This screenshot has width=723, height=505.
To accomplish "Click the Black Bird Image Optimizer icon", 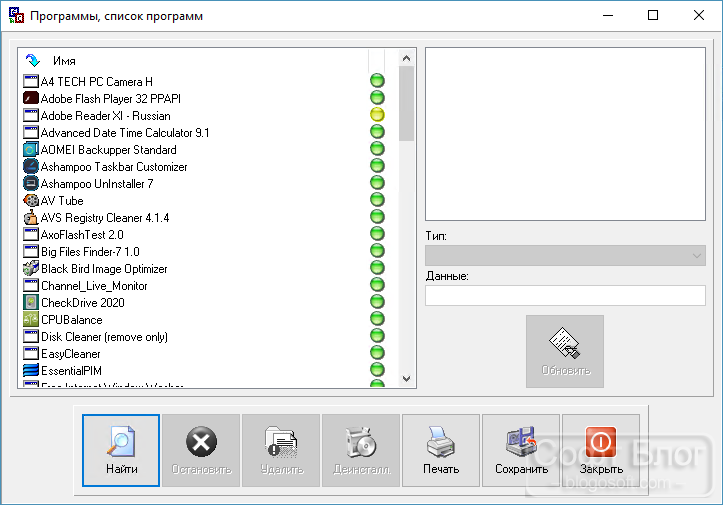I will coord(30,268).
